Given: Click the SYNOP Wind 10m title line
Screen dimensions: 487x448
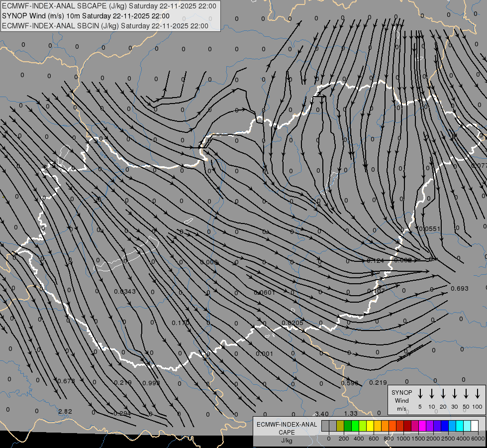Looking at the screenshot, I should click(86, 16).
